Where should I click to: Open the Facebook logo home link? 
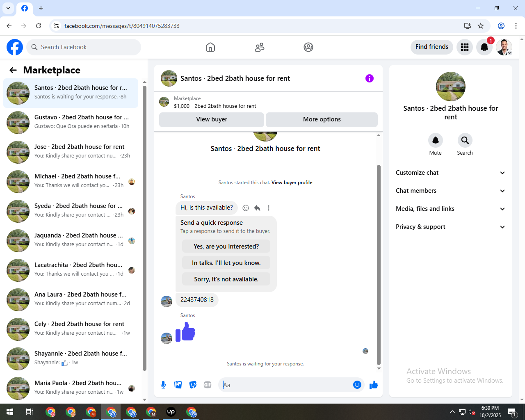[x=15, y=47]
